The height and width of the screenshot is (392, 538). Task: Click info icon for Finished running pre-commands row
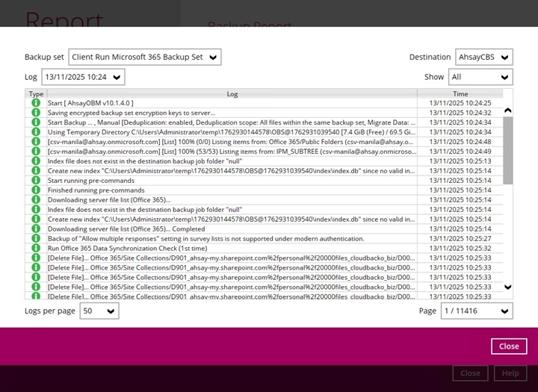tap(35, 190)
